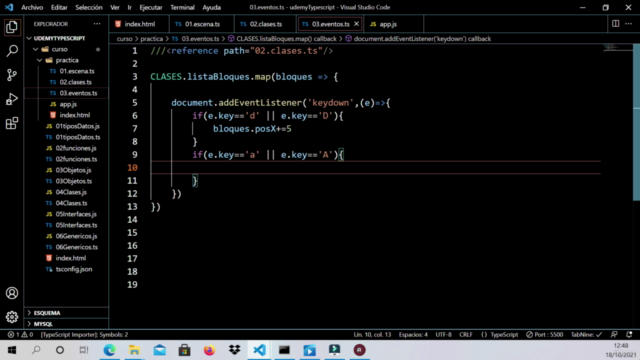
Task: Click Port : 5500 Live Server status
Action: (x=544, y=335)
